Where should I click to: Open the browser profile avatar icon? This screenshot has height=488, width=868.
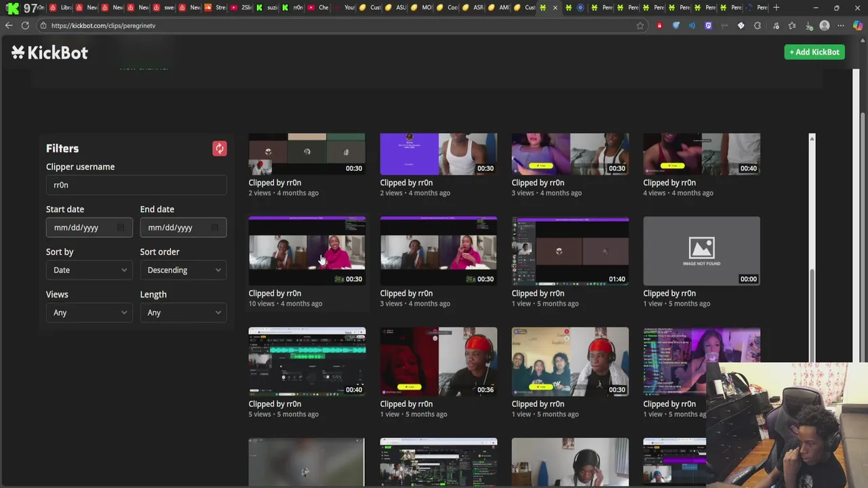[825, 26]
